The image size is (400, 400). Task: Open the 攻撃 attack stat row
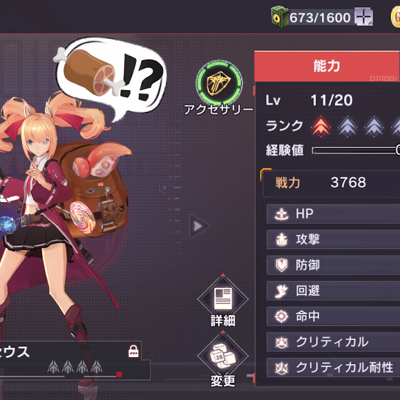[333, 240]
